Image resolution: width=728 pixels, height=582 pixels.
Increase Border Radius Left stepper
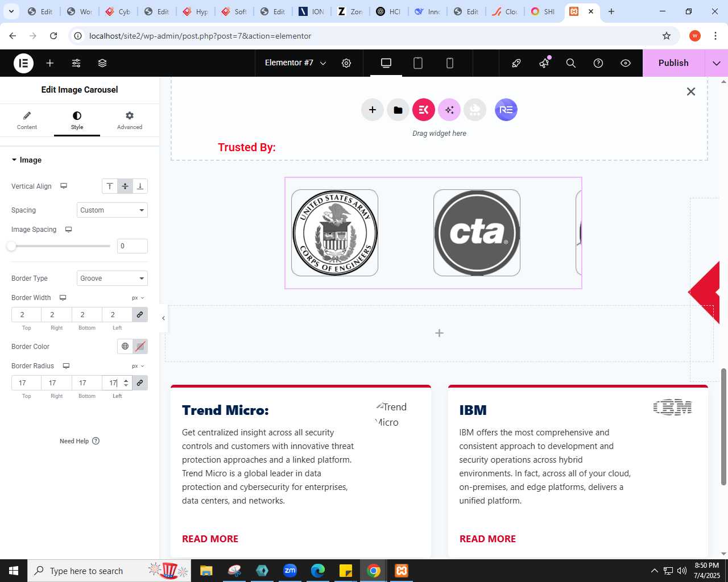pos(126,380)
